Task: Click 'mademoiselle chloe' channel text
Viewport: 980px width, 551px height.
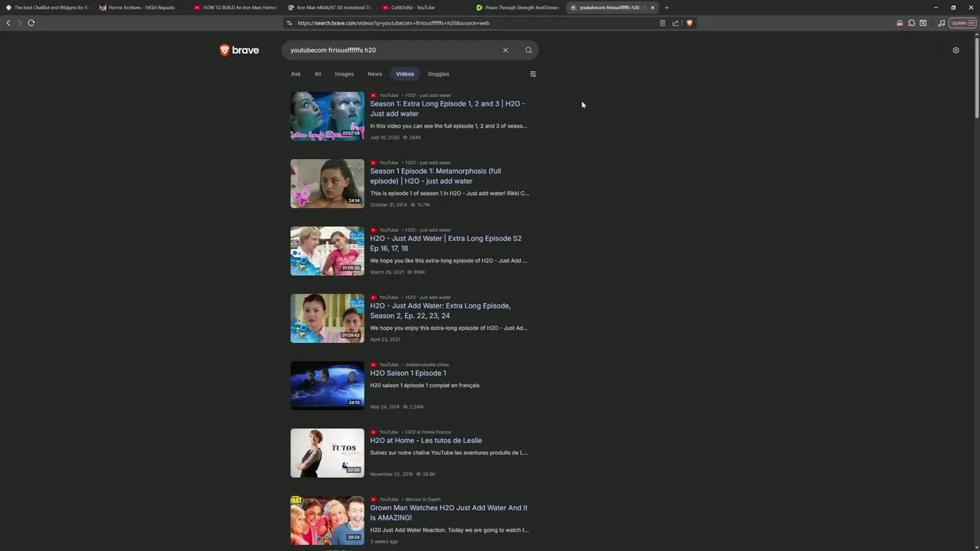Action: click(x=427, y=365)
